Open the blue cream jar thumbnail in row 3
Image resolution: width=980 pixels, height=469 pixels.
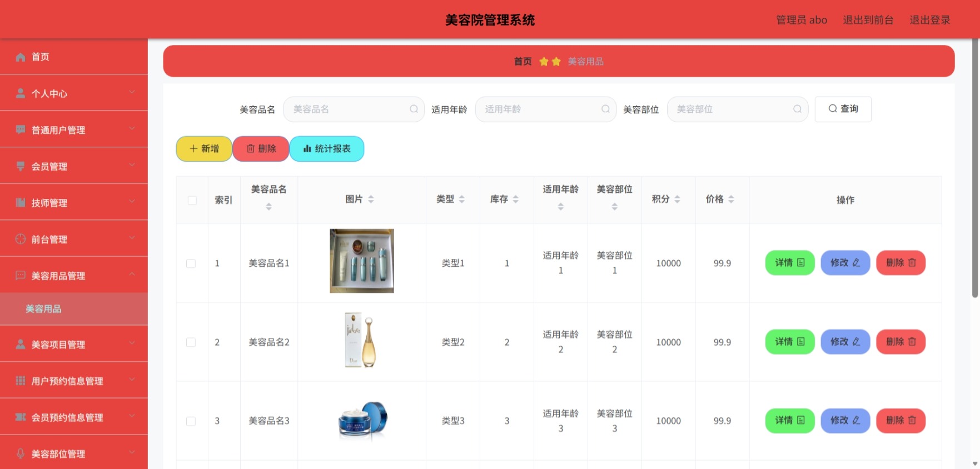click(x=362, y=421)
